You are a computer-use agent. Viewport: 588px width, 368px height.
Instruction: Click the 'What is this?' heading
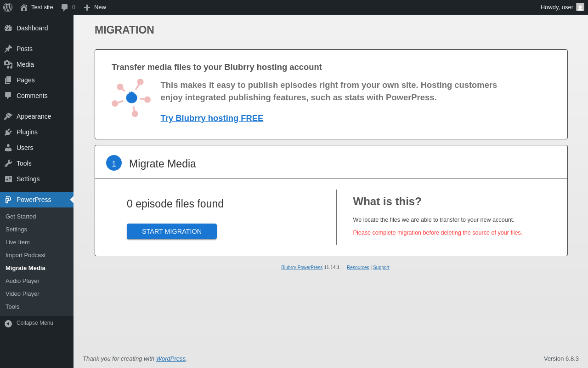(x=387, y=201)
